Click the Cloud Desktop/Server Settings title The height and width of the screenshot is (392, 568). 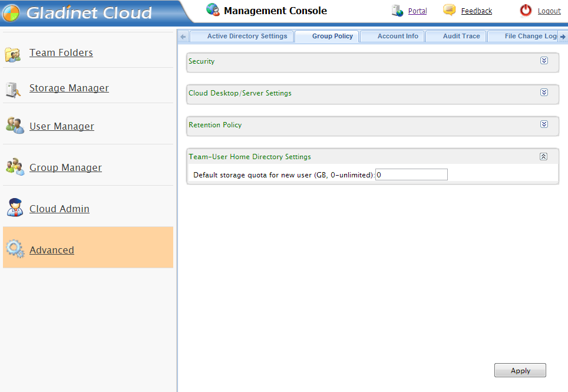[x=240, y=93]
